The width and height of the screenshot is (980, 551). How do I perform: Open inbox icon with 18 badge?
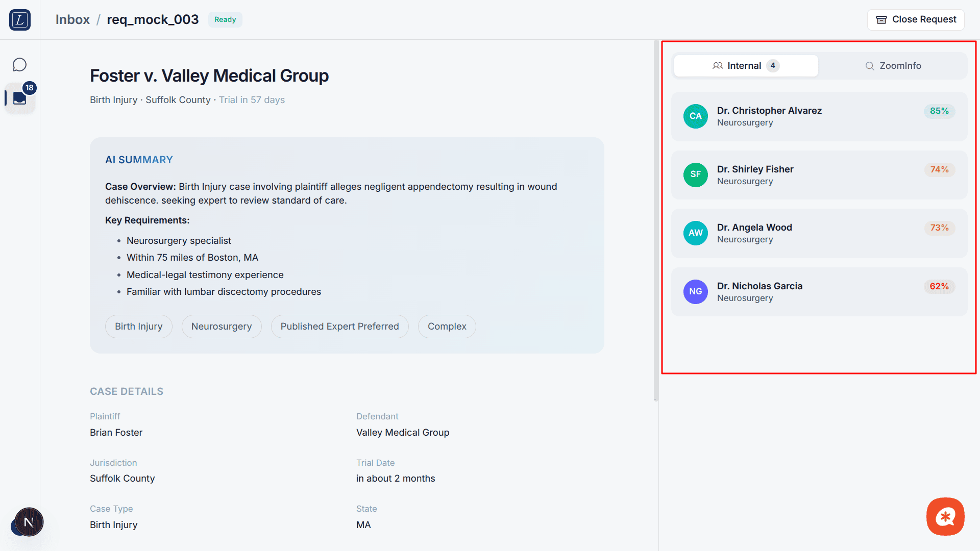coord(20,98)
